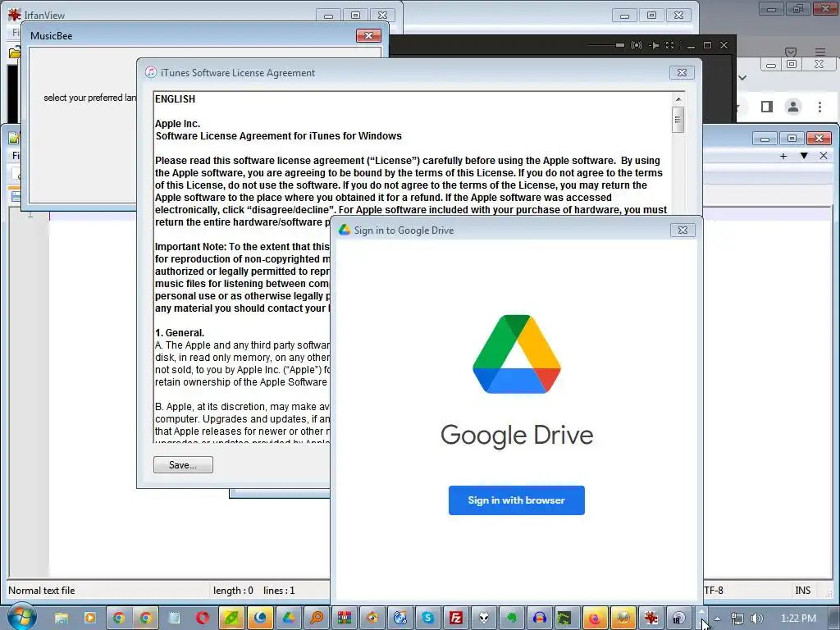The width and height of the screenshot is (840, 630).
Task: Click INS indicator in status bar
Action: [x=802, y=591]
